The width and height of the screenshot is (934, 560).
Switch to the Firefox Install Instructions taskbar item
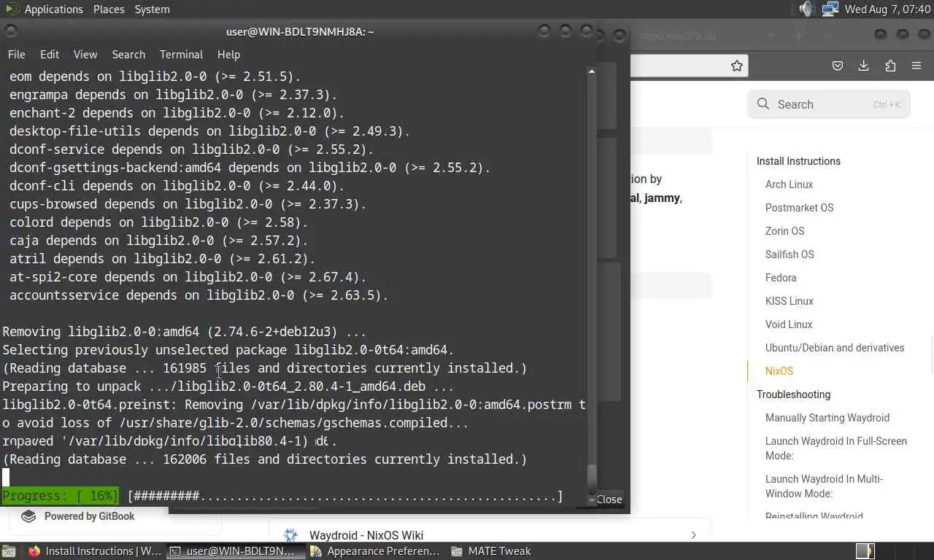[x=95, y=551]
